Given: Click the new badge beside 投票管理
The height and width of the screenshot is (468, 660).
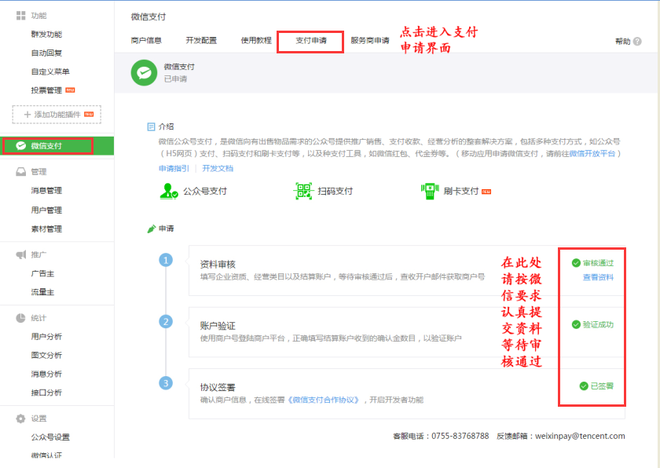Looking at the screenshot, I should (70, 90).
